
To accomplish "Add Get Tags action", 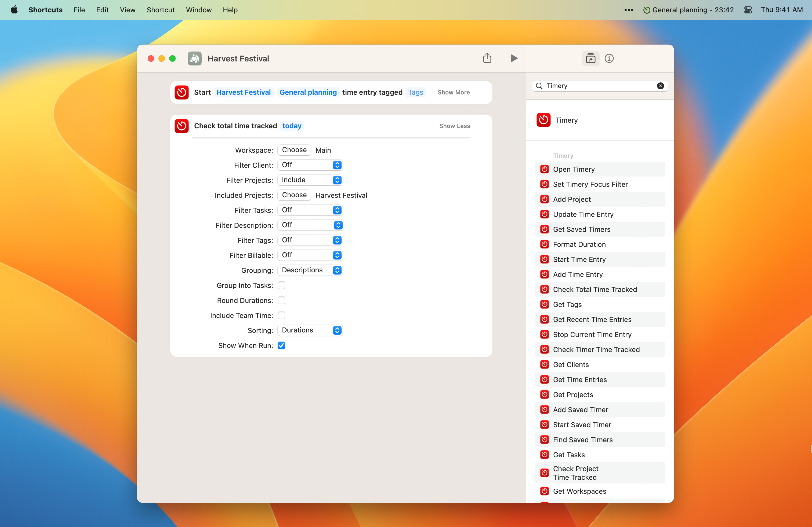I will (x=600, y=304).
